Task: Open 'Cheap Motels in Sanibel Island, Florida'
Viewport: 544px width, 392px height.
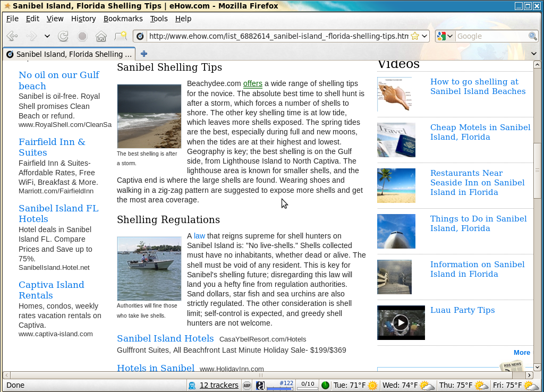Action: (480, 132)
